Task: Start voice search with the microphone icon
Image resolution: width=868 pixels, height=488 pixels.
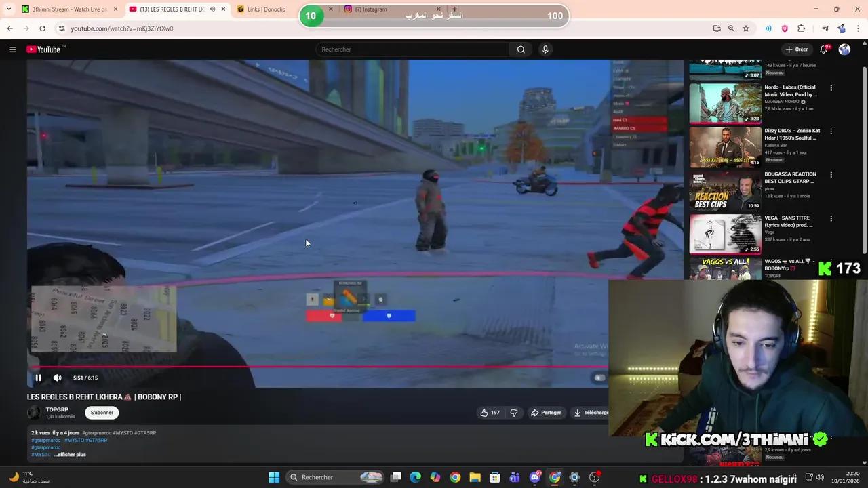Action: pos(545,49)
